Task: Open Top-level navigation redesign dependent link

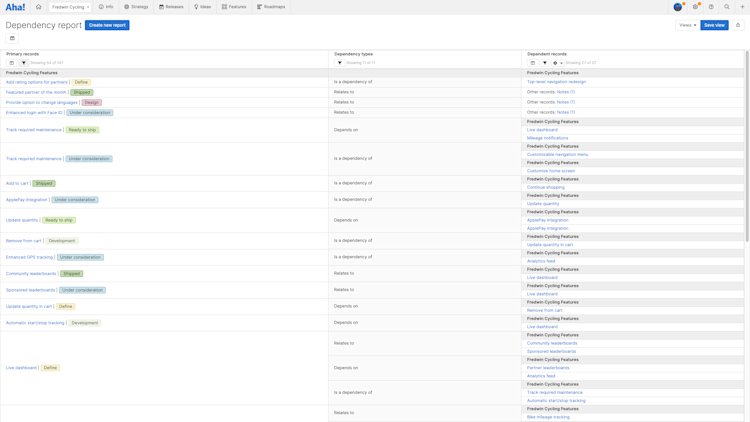Action: click(556, 82)
